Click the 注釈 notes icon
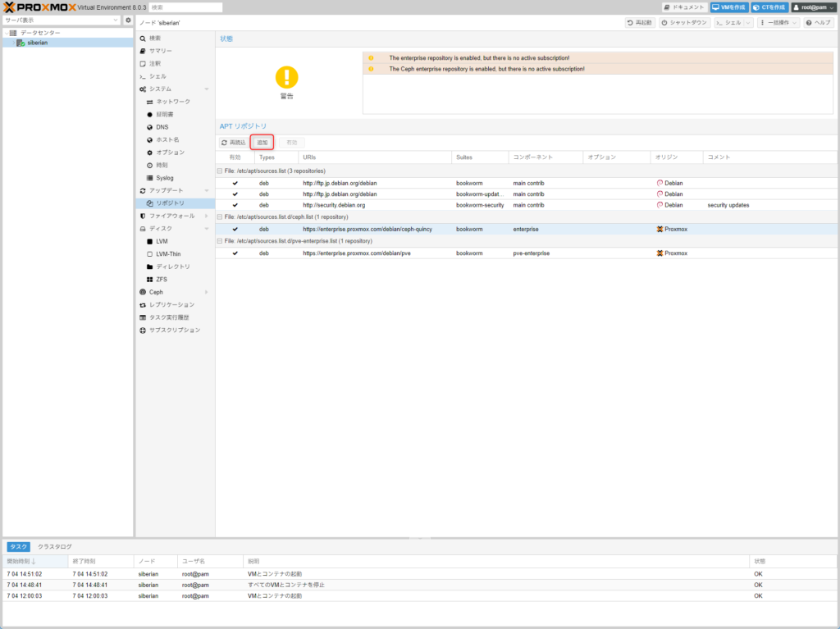 [x=143, y=64]
